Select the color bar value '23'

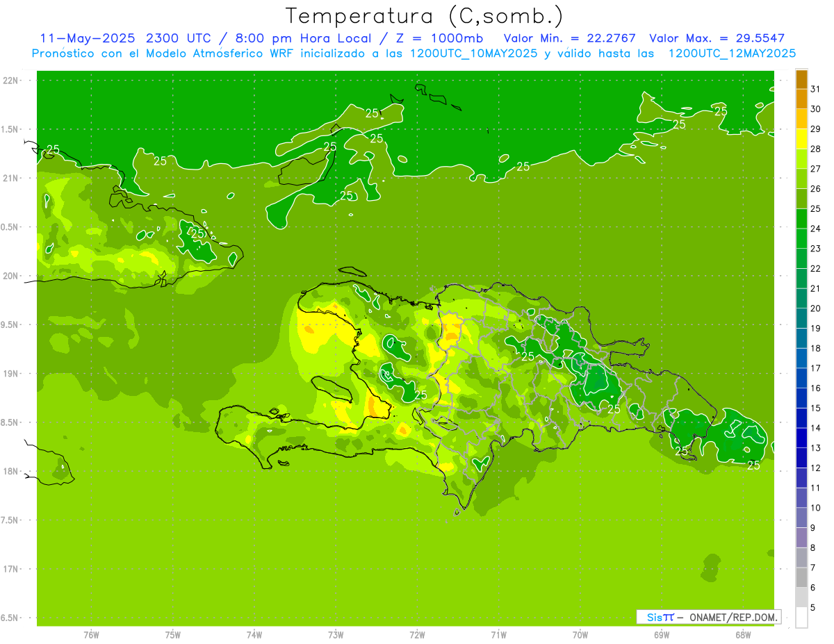(x=816, y=248)
